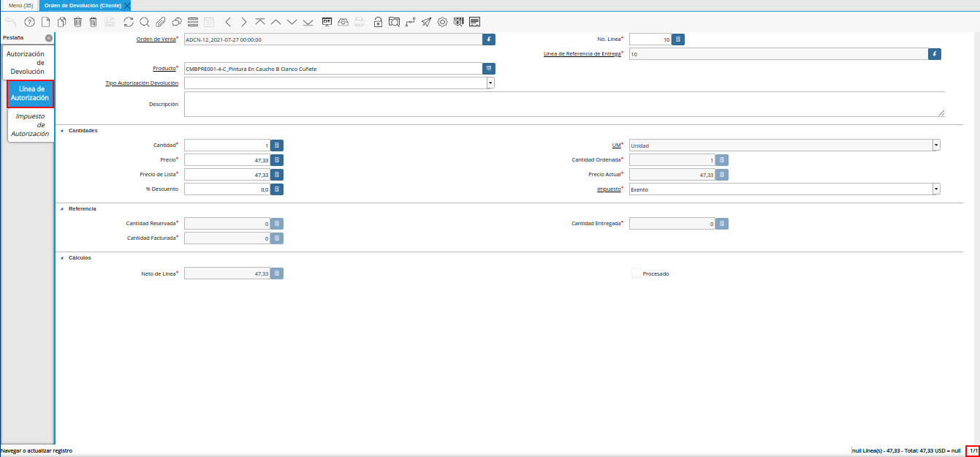Toggle grid view with the stacked lines icon
Screen dimensions: 980x457
(x=192, y=22)
